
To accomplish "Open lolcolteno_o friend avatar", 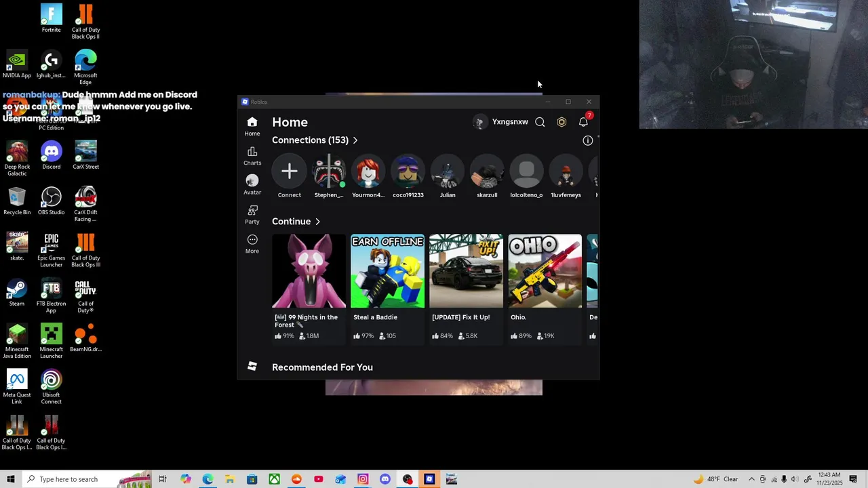I will point(526,171).
